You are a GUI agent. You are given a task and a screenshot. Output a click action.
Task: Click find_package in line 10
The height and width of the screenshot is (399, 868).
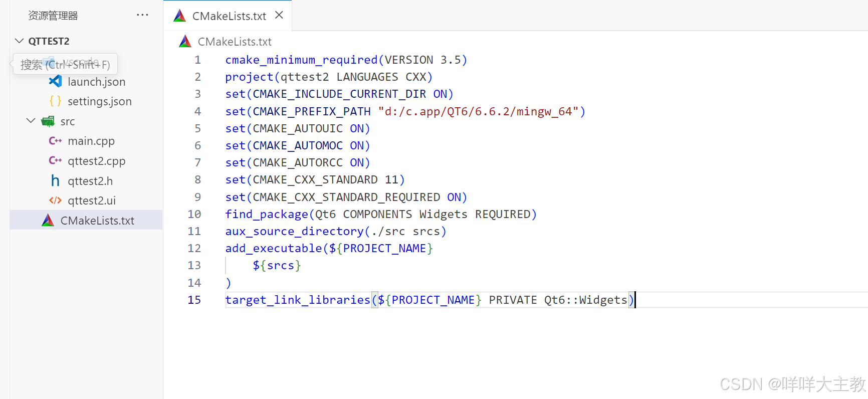pos(267,214)
